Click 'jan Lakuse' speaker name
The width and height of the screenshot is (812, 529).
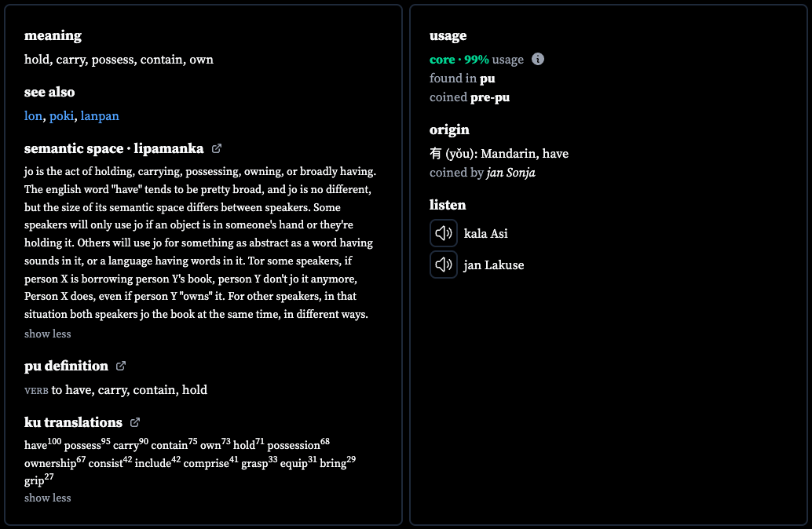pyautogui.click(x=494, y=265)
